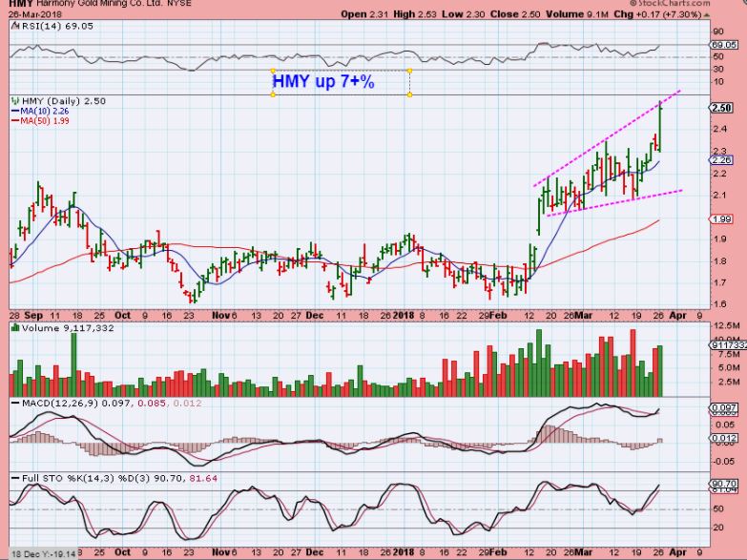Click the 20 stochastic axis label

(718, 528)
